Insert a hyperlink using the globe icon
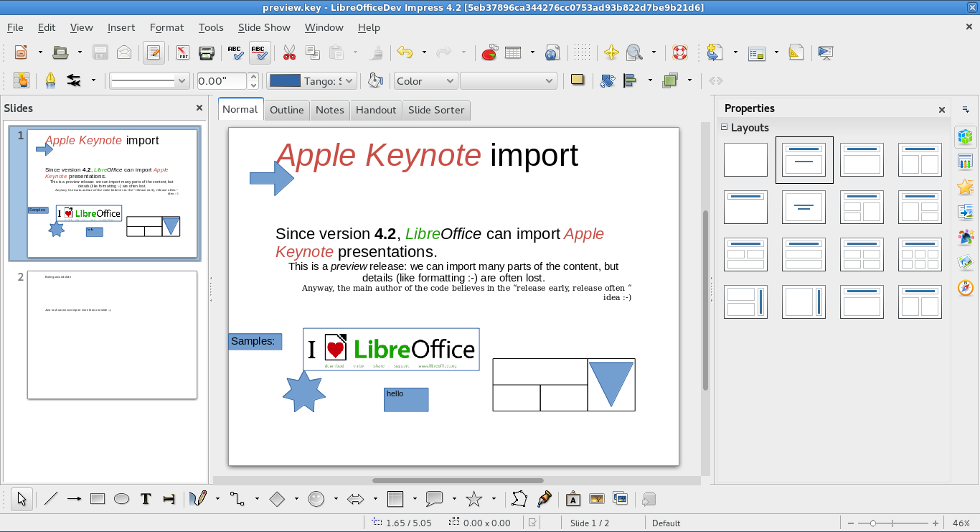Screen dimensions: 980x532 click(x=552, y=52)
